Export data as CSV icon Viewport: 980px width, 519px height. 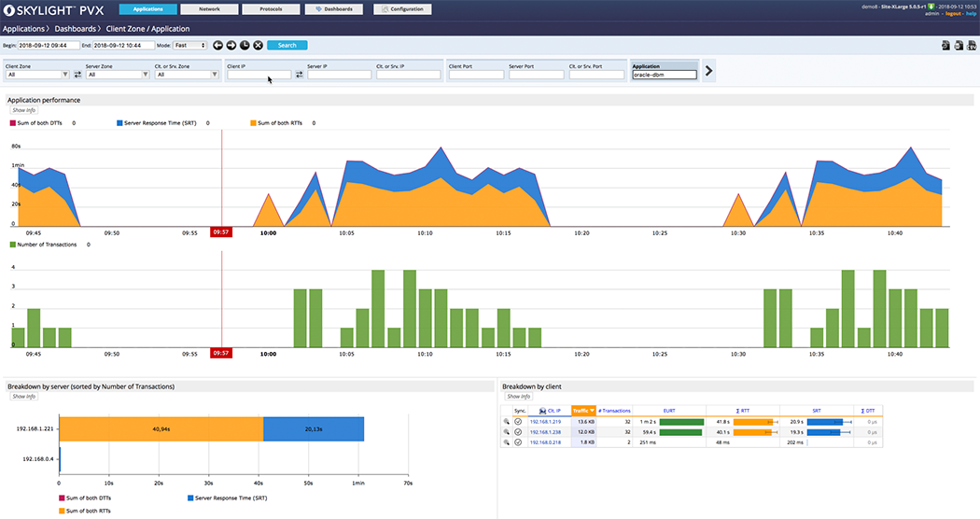click(x=972, y=45)
